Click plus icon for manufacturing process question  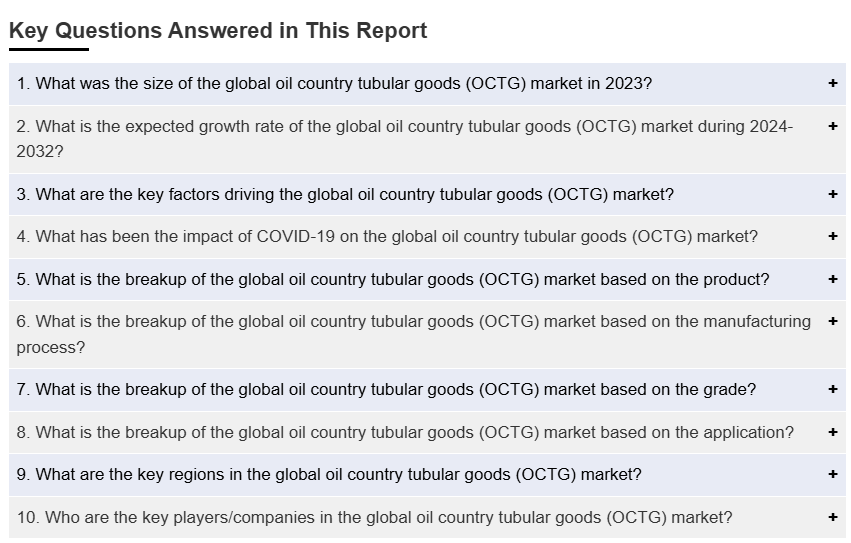coord(832,322)
